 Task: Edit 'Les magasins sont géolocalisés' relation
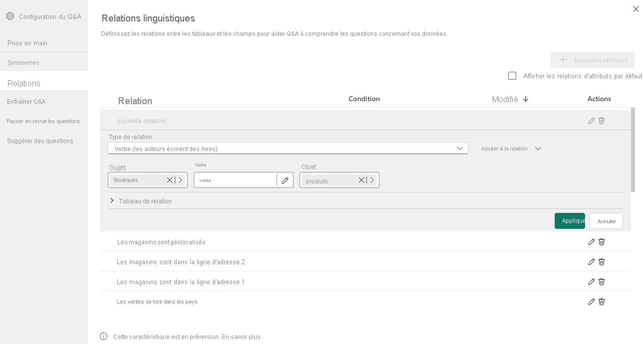pyautogui.click(x=592, y=242)
